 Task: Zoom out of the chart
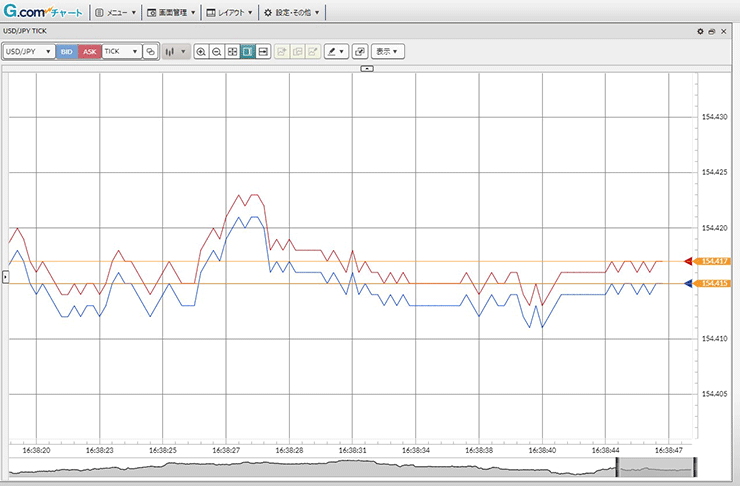click(x=217, y=51)
